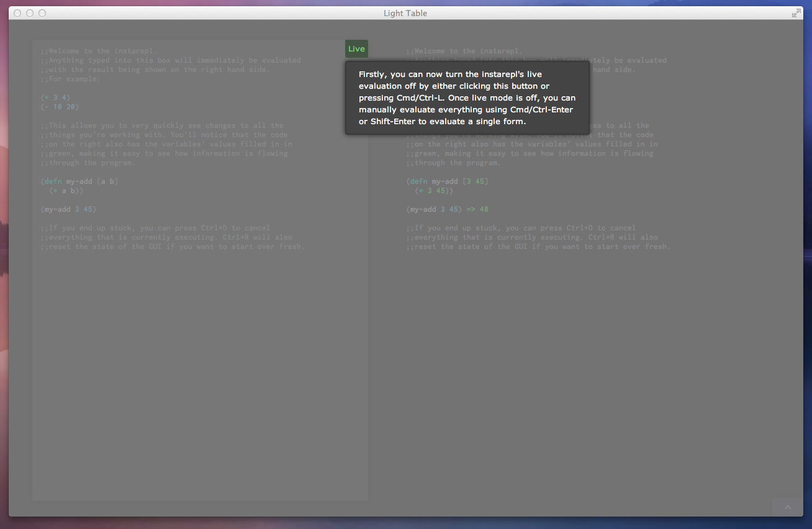The width and height of the screenshot is (812, 529).
Task: Minimize the Light Table window
Action: click(30, 13)
